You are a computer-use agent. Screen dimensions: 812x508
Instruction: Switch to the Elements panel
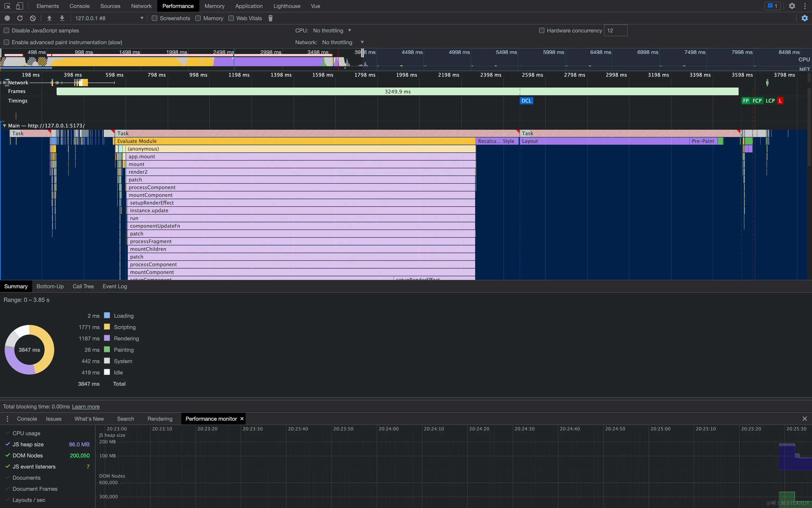(47, 6)
